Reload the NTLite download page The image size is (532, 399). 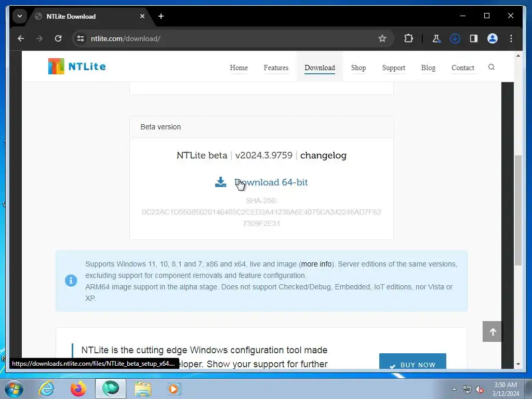[58, 38]
